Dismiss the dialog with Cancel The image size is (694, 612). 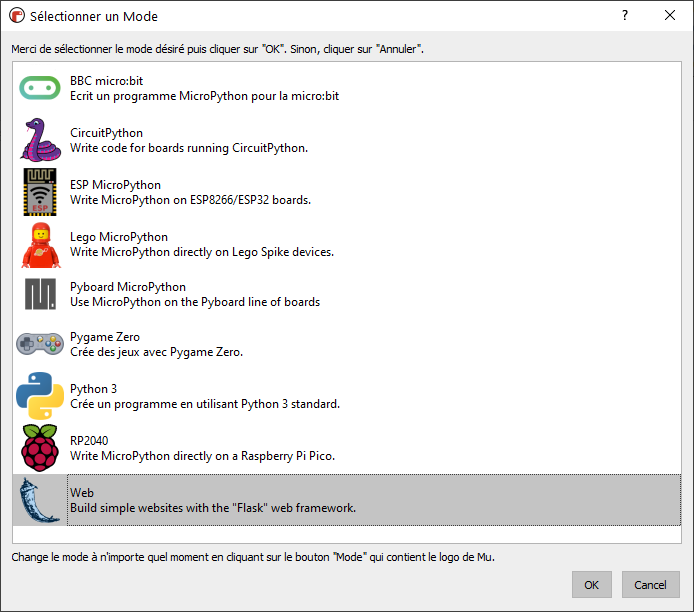(650, 585)
